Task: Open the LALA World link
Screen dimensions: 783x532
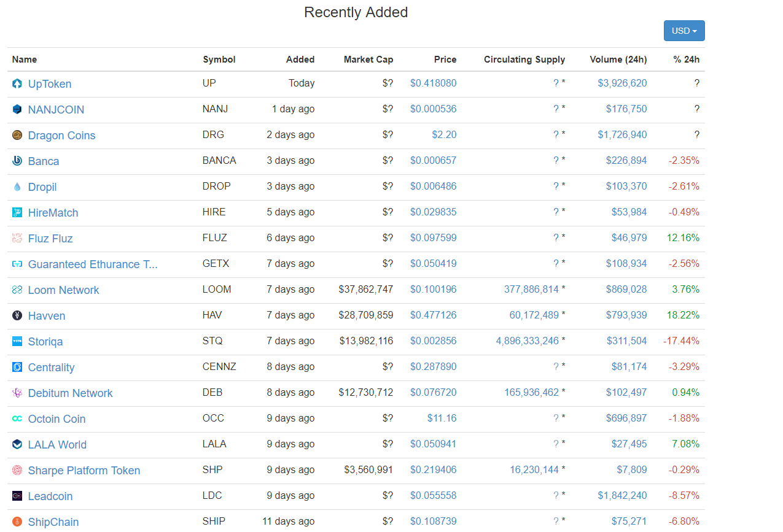Action: [x=57, y=445]
